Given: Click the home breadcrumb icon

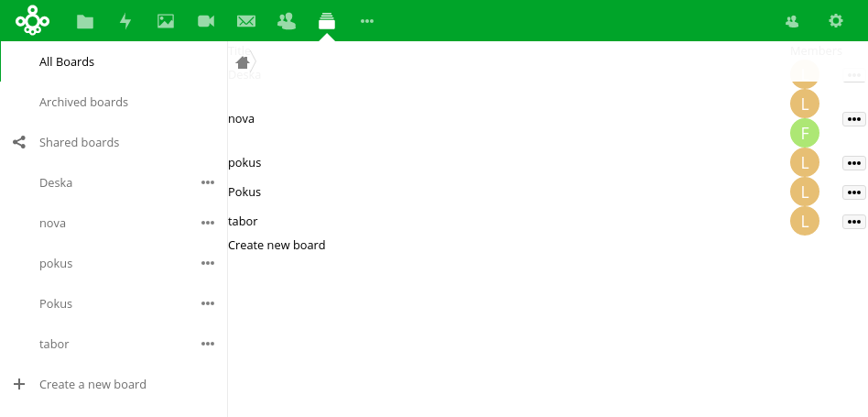Looking at the screenshot, I should 243,61.
